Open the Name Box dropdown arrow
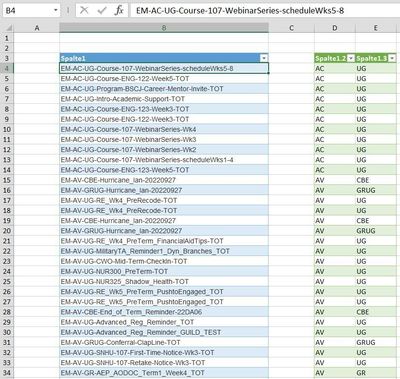Viewport: 400px width, 379px height. [x=55, y=11]
